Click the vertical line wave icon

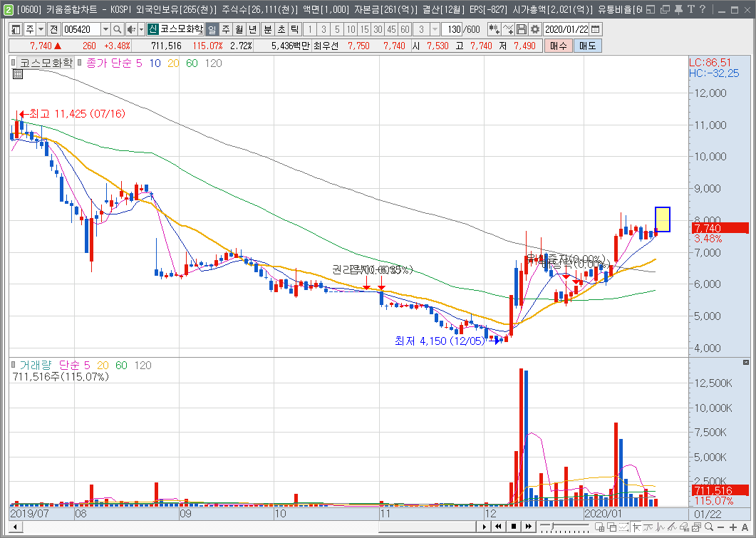661,527
